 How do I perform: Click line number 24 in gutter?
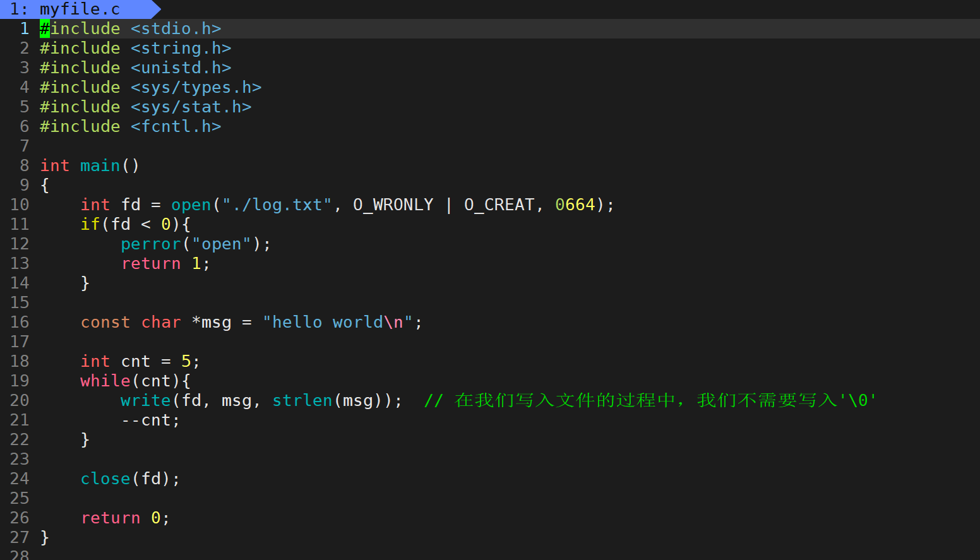tap(20, 479)
